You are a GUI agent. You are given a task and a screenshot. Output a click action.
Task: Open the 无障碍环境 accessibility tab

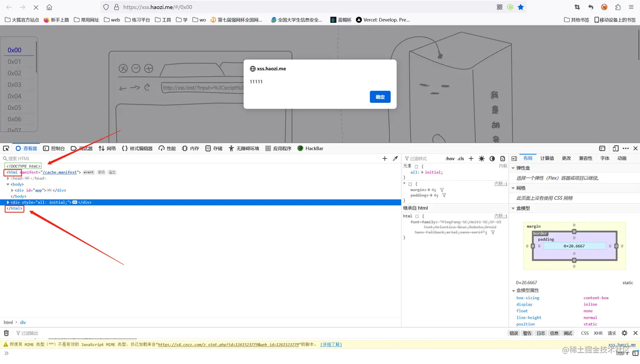(244, 149)
